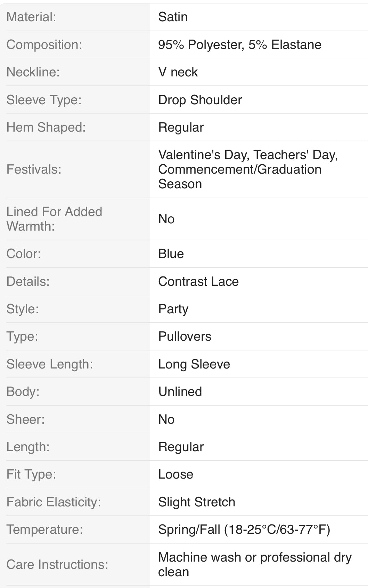
Task: Tap the "Length:" label
Action: [x=28, y=447]
